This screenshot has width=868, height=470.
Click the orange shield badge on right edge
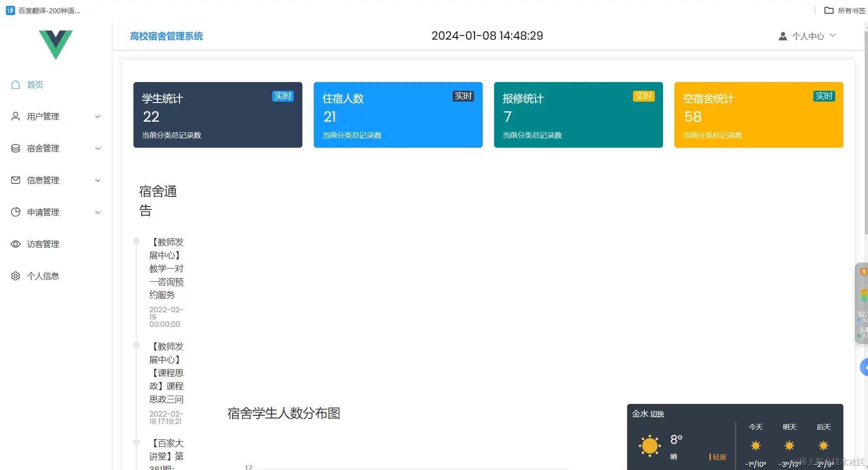[863, 272]
